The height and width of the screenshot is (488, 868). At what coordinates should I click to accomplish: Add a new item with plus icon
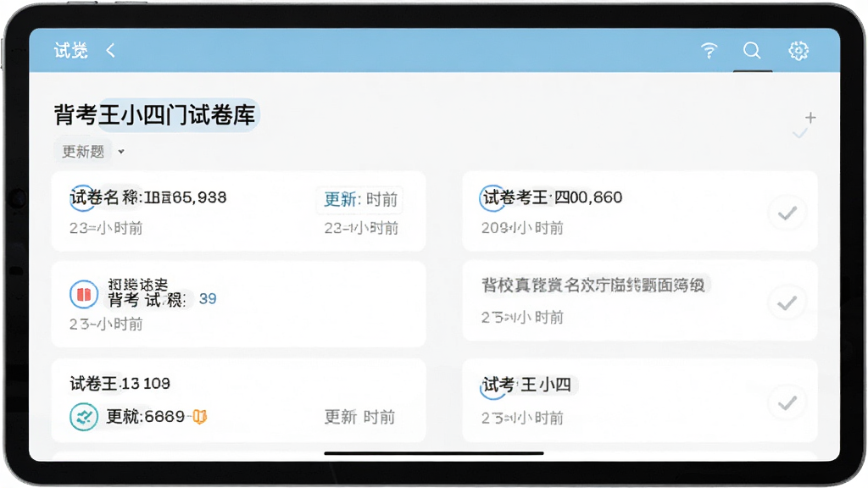[810, 117]
